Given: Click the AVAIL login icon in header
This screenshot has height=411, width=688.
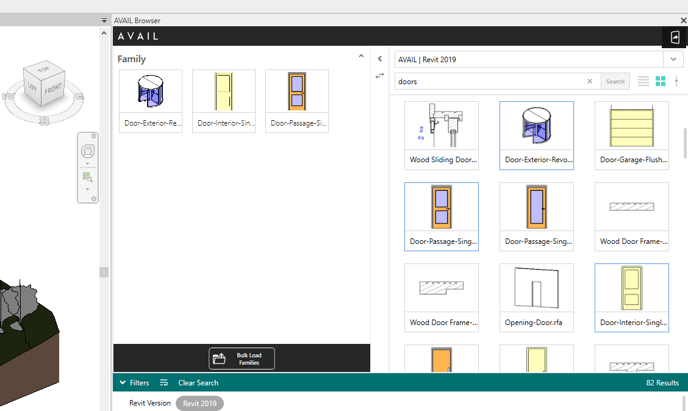Looking at the screenshot, I should point(675,37).
